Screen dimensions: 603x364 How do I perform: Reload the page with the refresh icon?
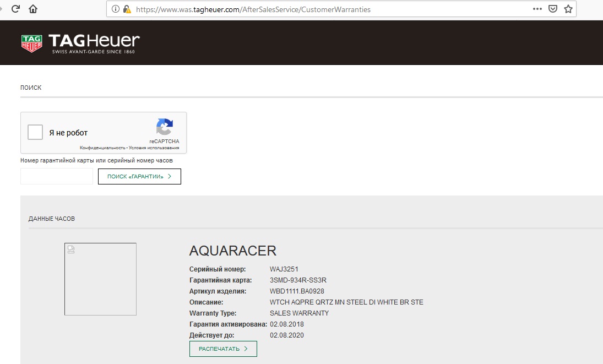(x=15, y=9)
